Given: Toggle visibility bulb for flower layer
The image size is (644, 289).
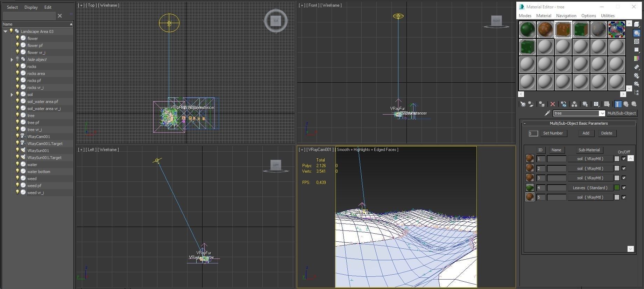Looking at the screenshot, I should [x=17, y=38].
